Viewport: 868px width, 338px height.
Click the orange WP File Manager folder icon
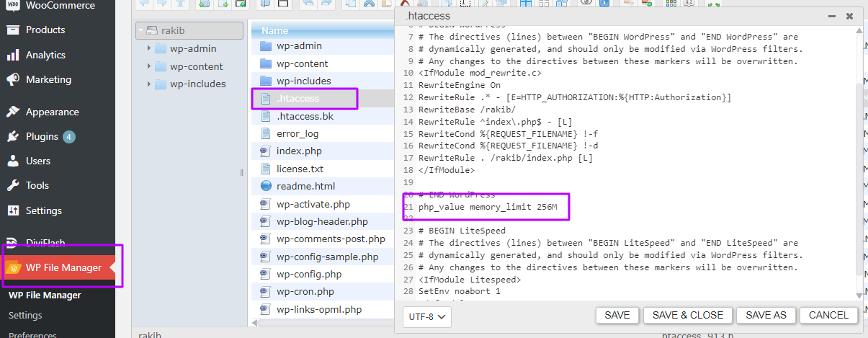[x=13, y=267]
